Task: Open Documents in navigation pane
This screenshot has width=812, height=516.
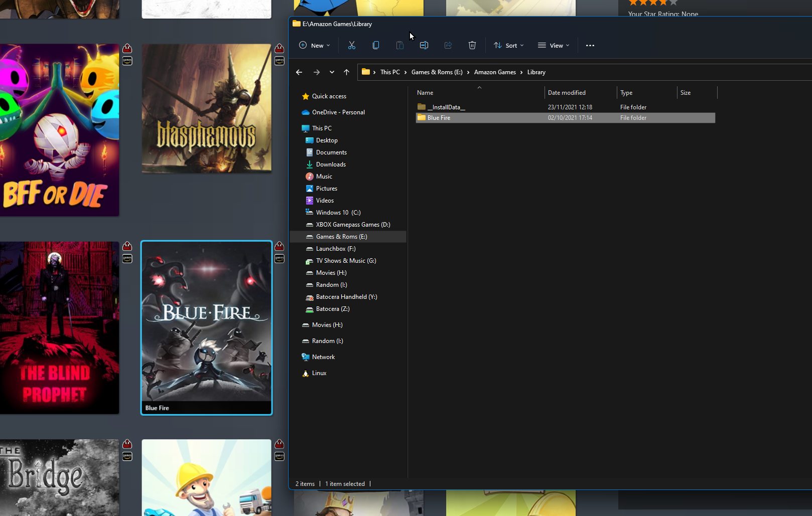Action: 326,152
